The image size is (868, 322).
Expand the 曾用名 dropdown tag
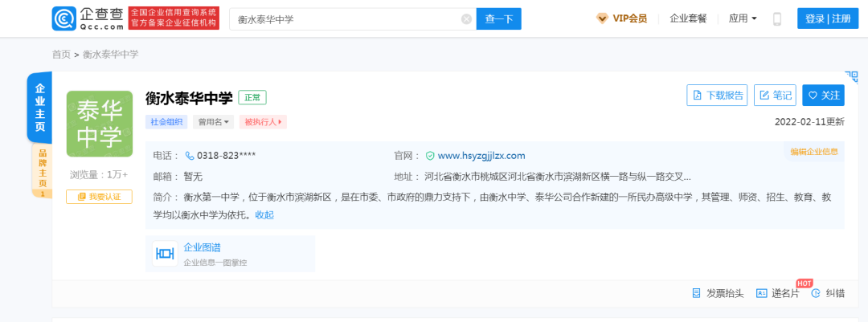tap(213, 122)
